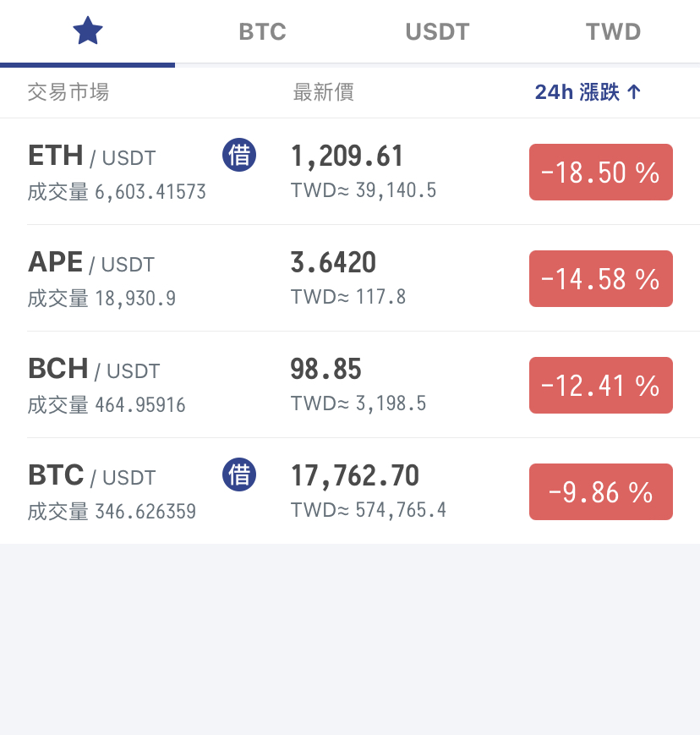Tap the BTC margin lending 借 badge
Image resolution: width=700 pixels, height=735 pixels.
point(239,474)
